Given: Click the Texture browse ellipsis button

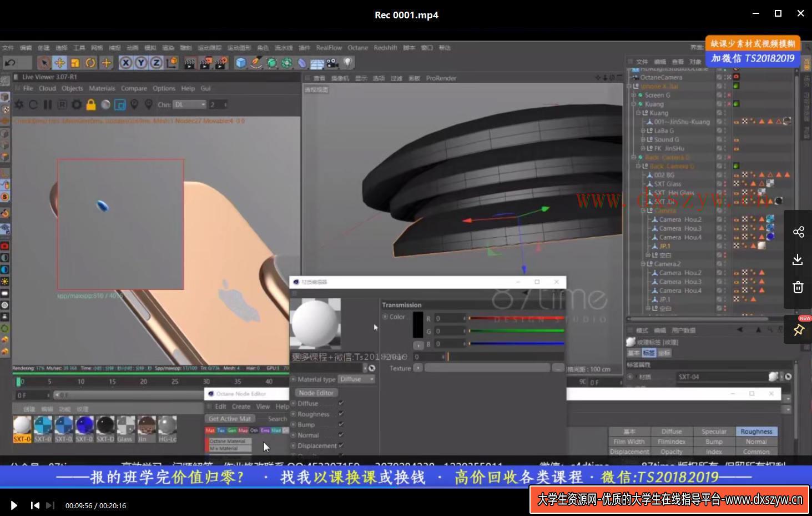Looking at the screenshot, I should [558, 368].
